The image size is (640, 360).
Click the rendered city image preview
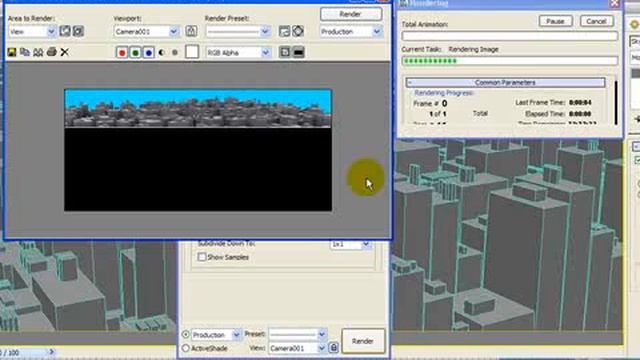[198, 150]
